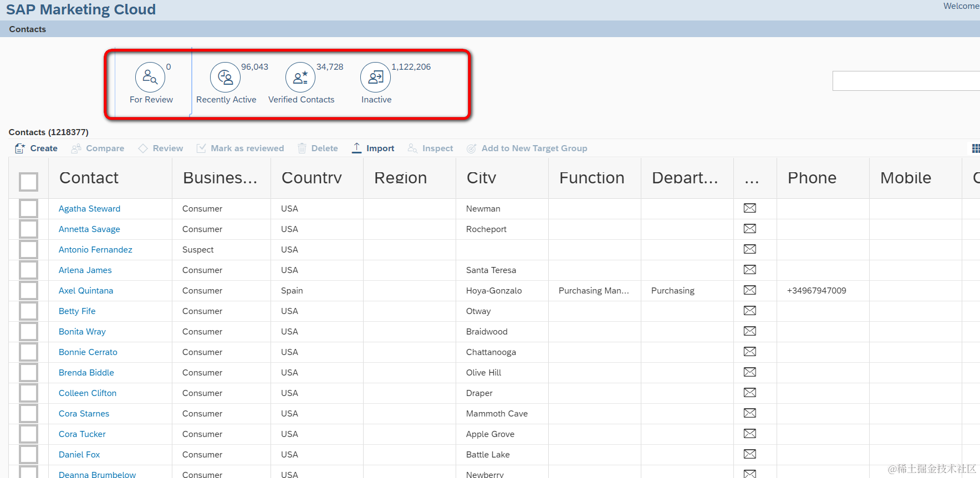Open the Antonio Fernandez contact link

[x=95, y=250]
